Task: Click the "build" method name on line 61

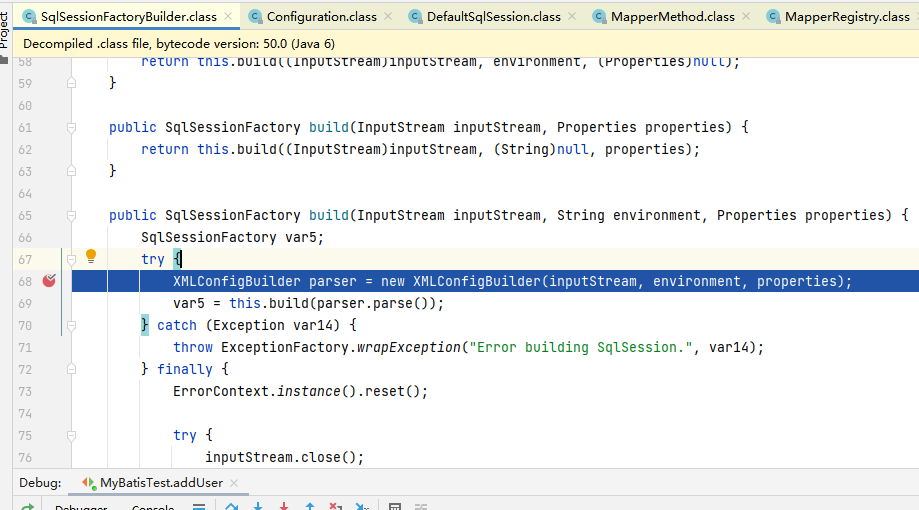Action: (329, 127)
